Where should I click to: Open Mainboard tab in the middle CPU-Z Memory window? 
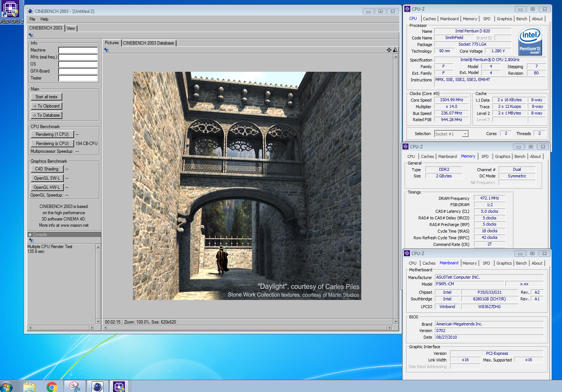(447, 156)
